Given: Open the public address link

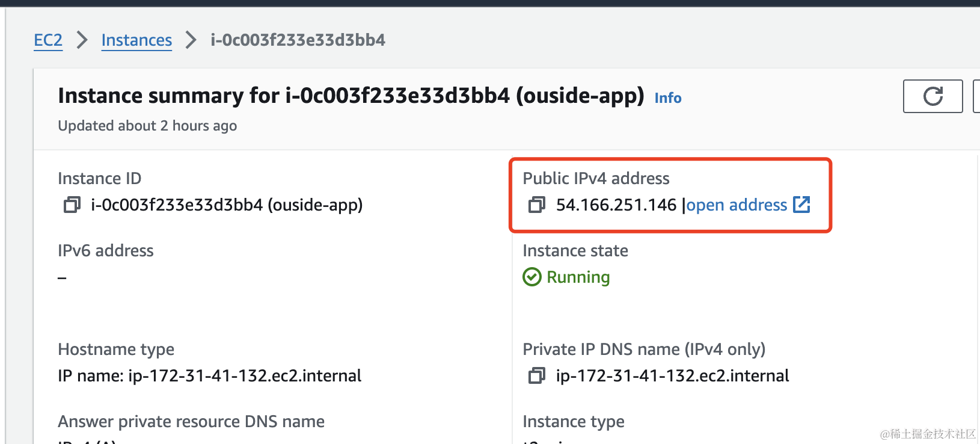Looking at the screenshot, I should click(737, 205).
